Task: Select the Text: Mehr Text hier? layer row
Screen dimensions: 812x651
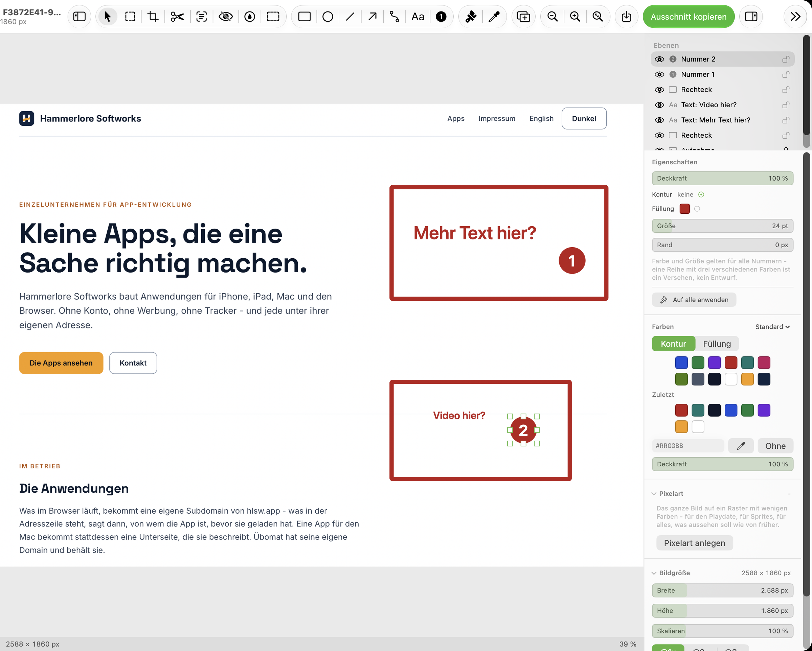Action: [x=722, y=120]
